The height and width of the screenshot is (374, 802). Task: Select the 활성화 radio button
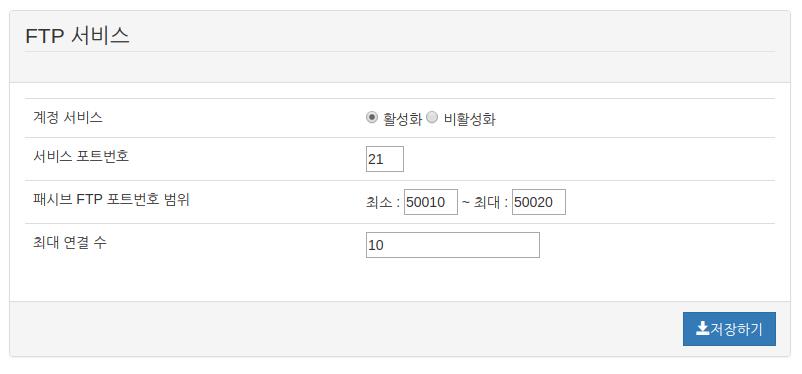372,118
